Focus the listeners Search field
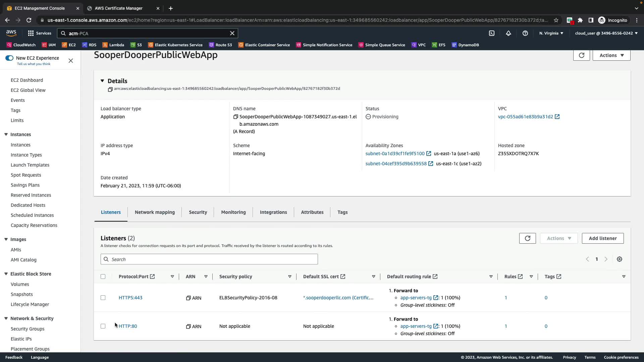 click(209, 259)
